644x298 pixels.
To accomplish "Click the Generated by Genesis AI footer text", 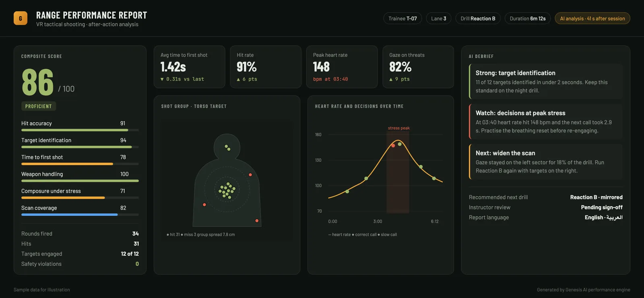I will (584, 290).
